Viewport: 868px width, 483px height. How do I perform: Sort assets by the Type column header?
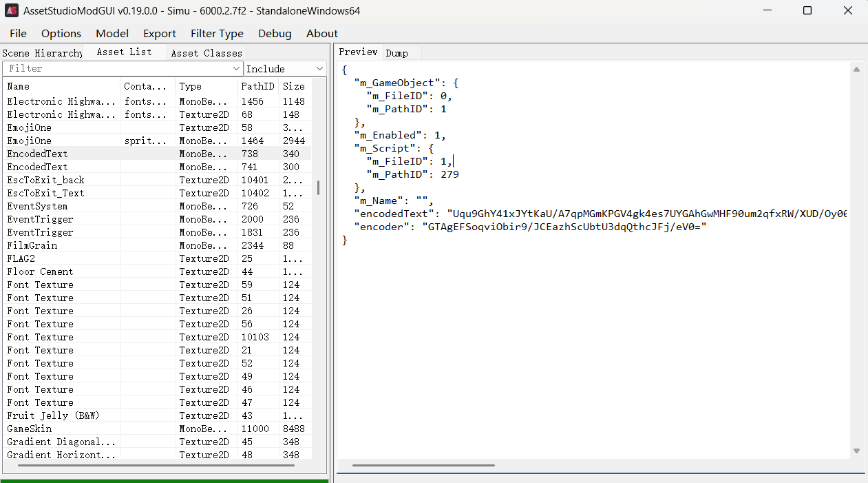click(x=207, y=86)
